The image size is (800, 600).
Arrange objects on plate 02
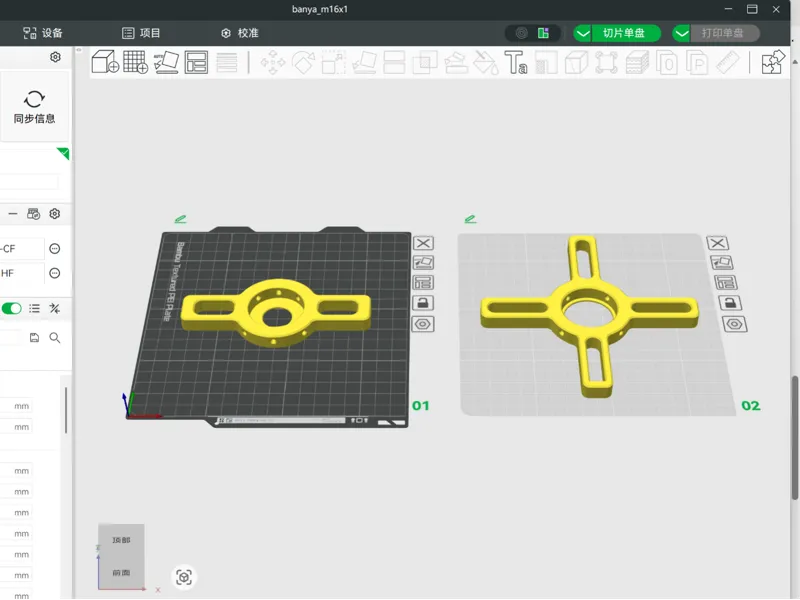(x=726, y=283)
